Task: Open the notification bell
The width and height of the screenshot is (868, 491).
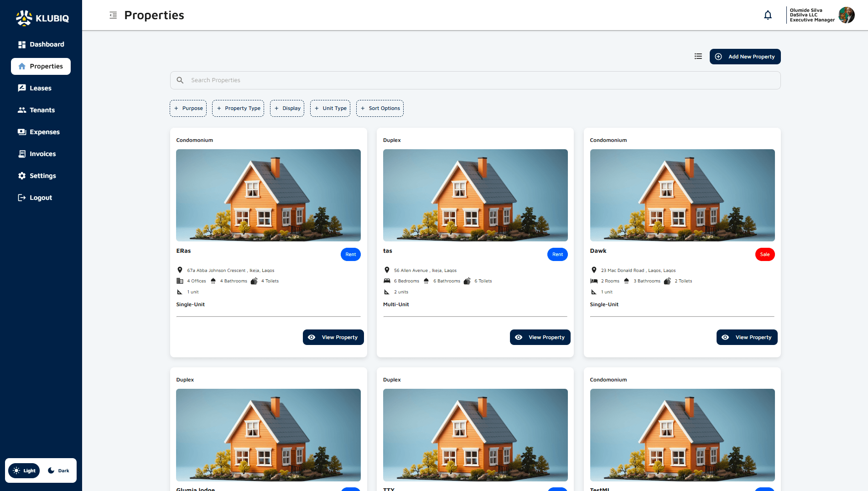Action: 768,15
